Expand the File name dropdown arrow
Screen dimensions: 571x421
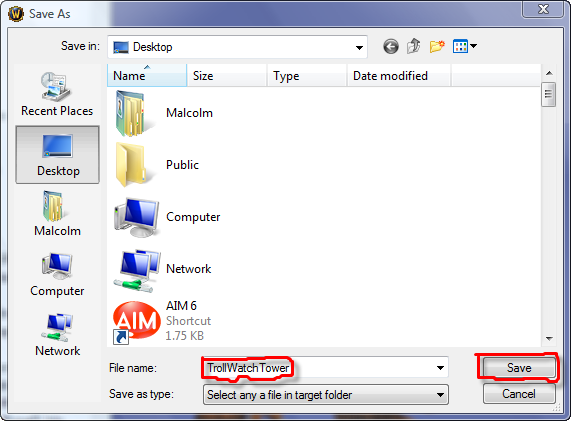(x=440, y=368)
